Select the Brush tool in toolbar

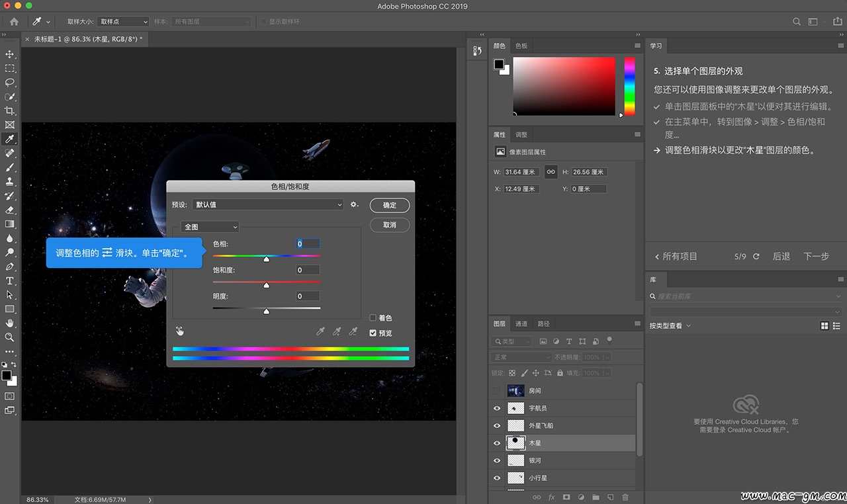10,167
